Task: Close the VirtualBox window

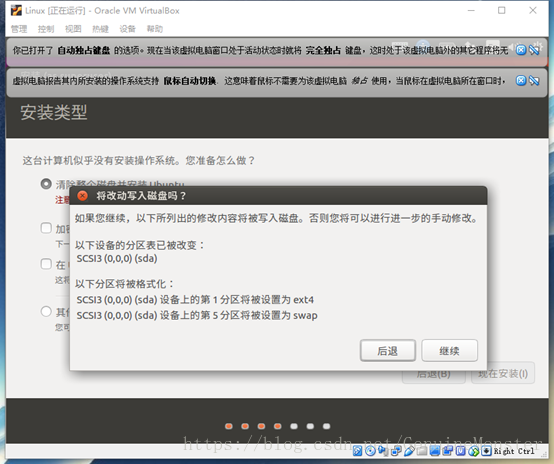Action: click(532, 11)
